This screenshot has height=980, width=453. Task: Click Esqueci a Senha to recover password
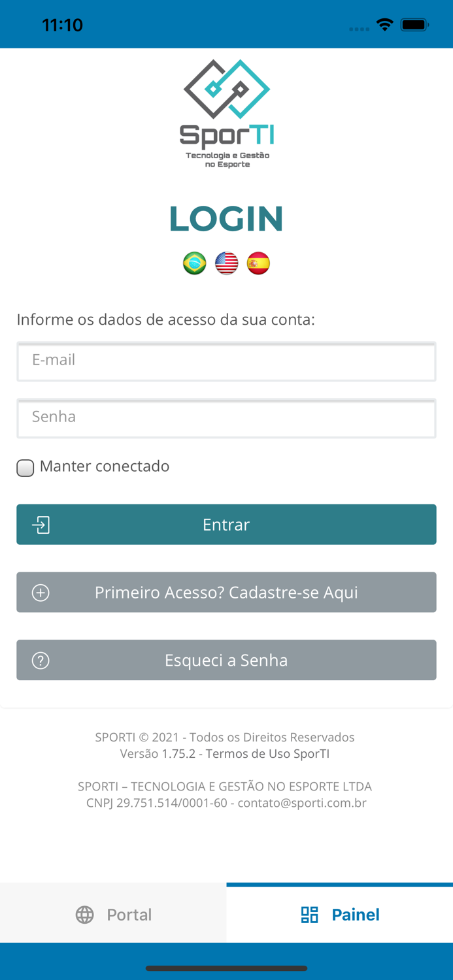[226, 660]
